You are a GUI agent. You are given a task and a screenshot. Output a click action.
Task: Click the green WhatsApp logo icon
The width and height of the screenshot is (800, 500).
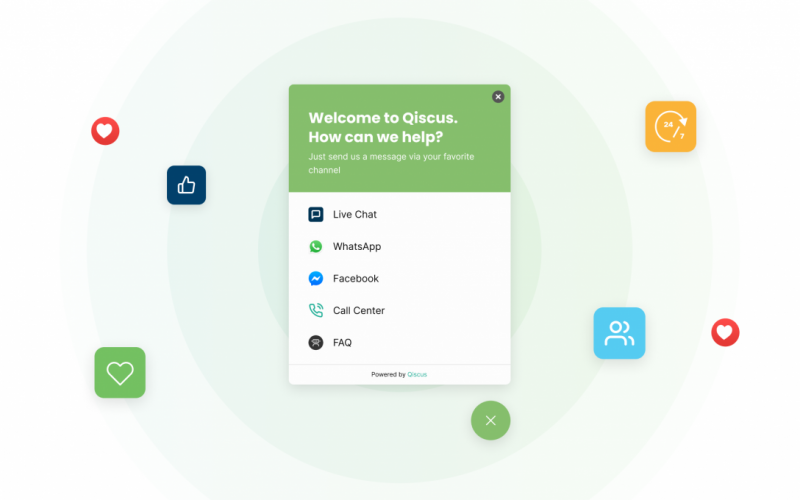(x=316, y=246)
